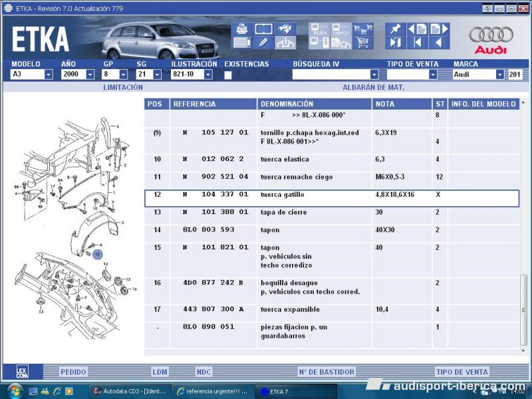Select row 12 tuerca gatillo
The height and width of the screenshot is (399, 532).
[x=332, y=198]
